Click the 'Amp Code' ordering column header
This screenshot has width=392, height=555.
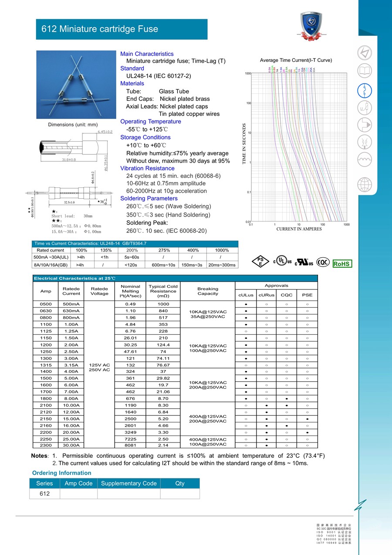pyautogui.click(x=78, y=483)
